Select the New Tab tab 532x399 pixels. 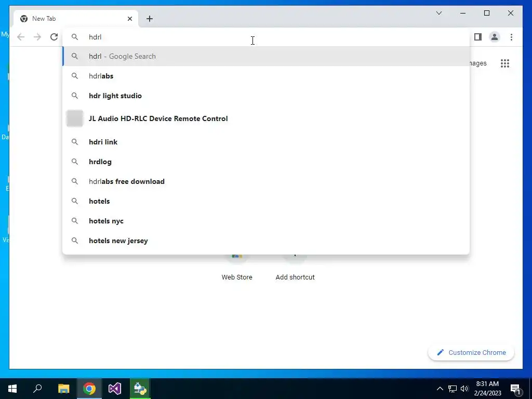click(x=76, y=19)
